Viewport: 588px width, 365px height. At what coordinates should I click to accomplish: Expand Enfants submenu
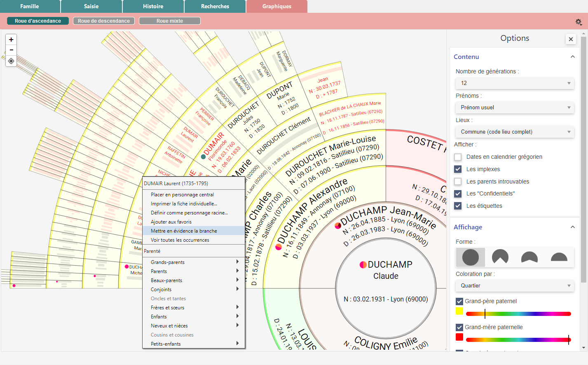[194, 317]
